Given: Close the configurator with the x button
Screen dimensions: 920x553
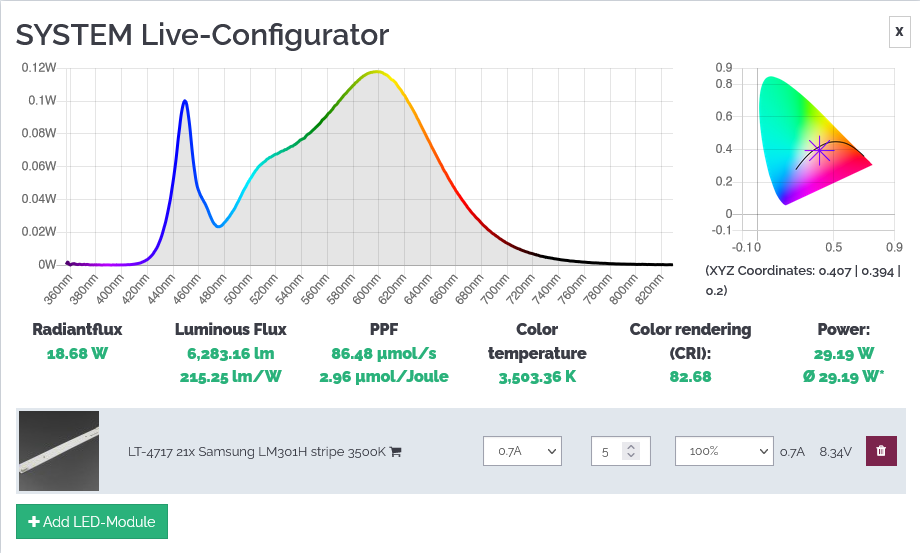Looking at the screenshot, I should (x=899, y=31).
